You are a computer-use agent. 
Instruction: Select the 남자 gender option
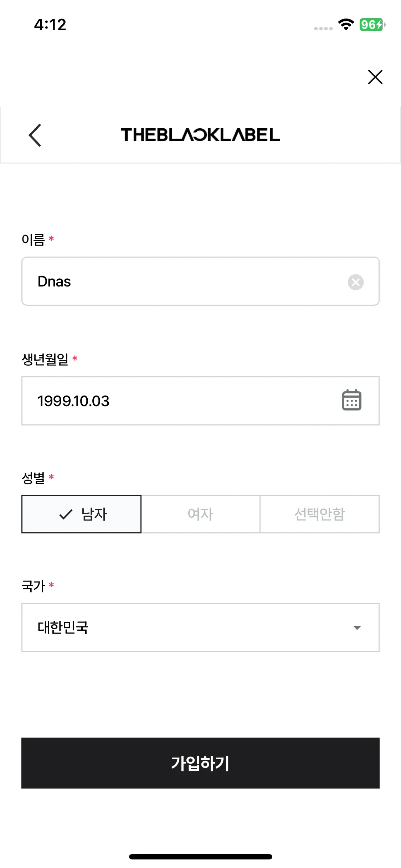94,514
